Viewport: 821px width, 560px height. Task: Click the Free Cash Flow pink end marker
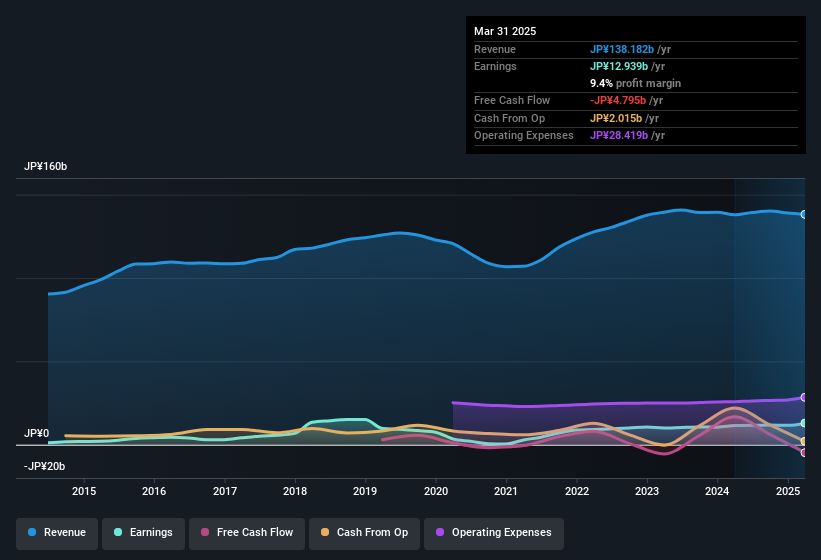point(804,453)
